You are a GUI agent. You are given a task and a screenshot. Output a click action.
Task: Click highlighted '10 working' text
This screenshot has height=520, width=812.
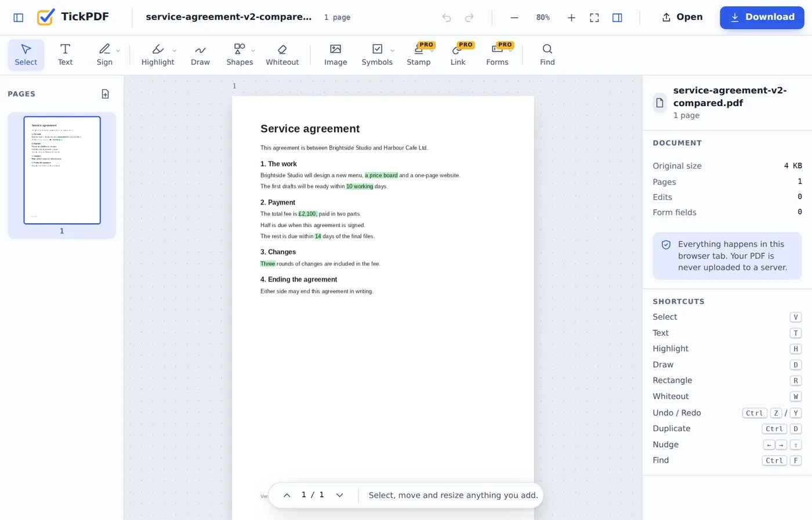pos(360,187)
